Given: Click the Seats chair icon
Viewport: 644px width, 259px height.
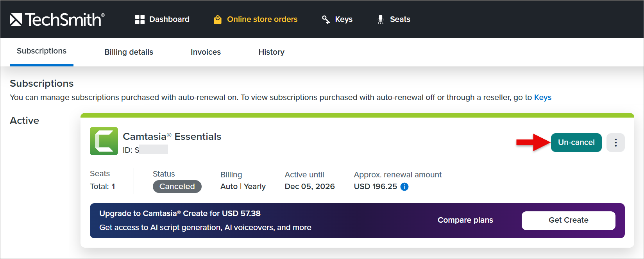Looking at the screenshot, I should [x=380, y=20].
